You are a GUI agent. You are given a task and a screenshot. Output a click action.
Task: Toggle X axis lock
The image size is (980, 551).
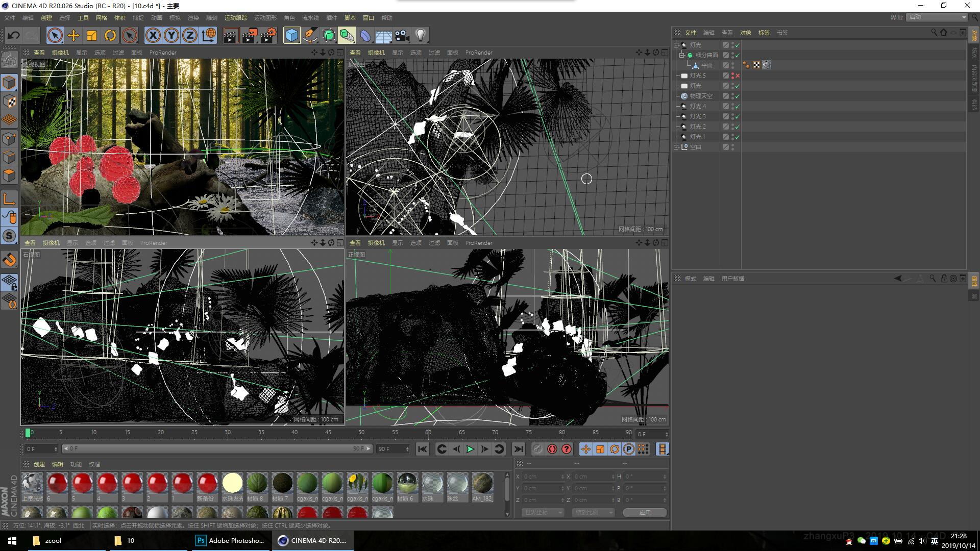153,35
